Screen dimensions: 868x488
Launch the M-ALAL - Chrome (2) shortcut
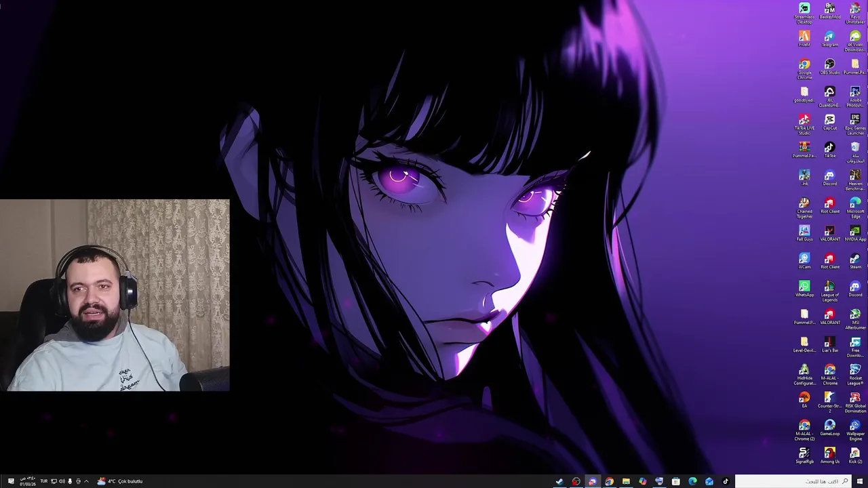click(804, 430)
